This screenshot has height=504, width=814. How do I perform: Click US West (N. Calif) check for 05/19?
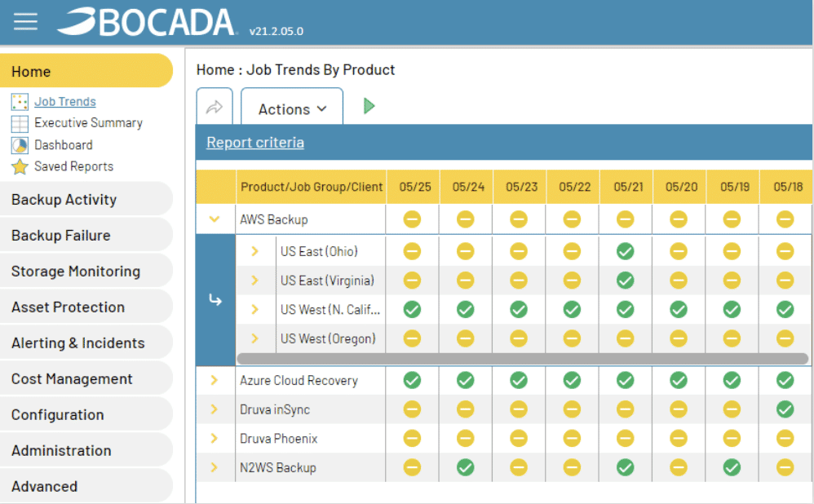[x=732, y=309]
